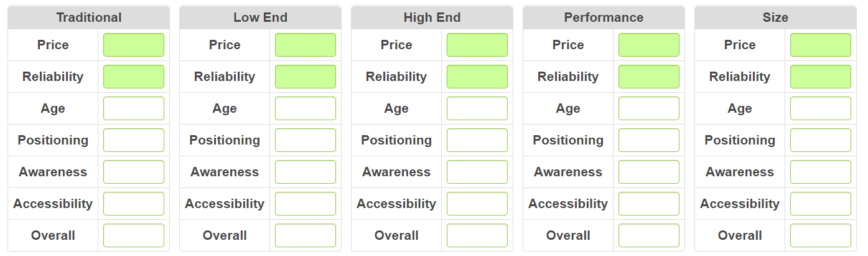Screen dimensions: 868x256
Task: Click the Low End Price field
Action: [306, 45]
